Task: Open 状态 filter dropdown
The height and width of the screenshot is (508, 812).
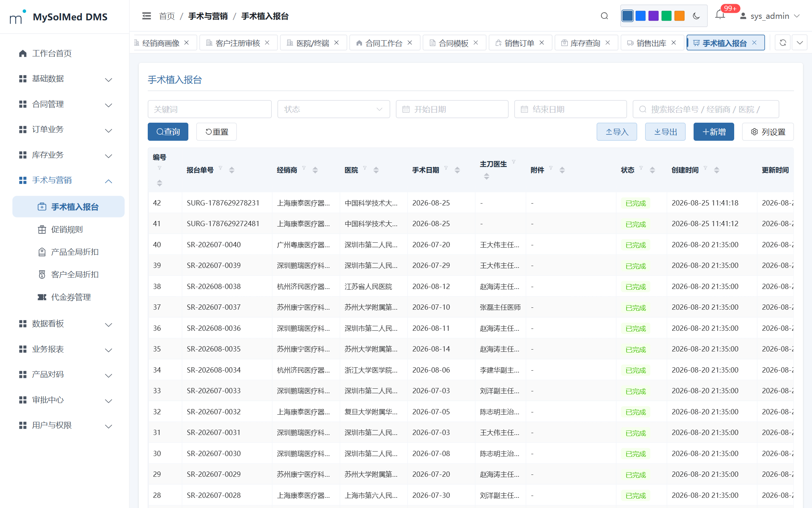Action: coord(333,109)
